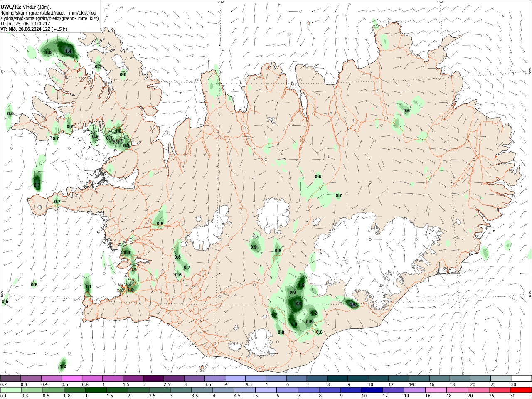The image size is (532, 399).
Task: Click the 20W longitude label
Action: [221, 2]
